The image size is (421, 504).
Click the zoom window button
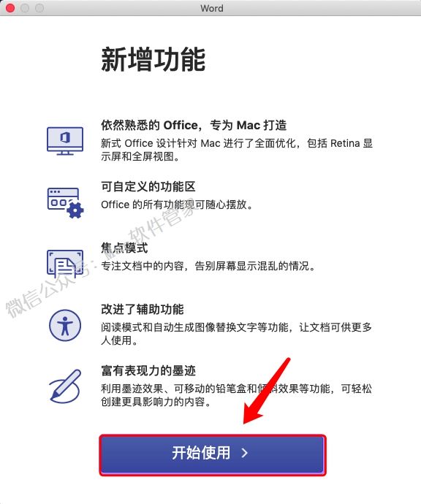click(39, 8)
